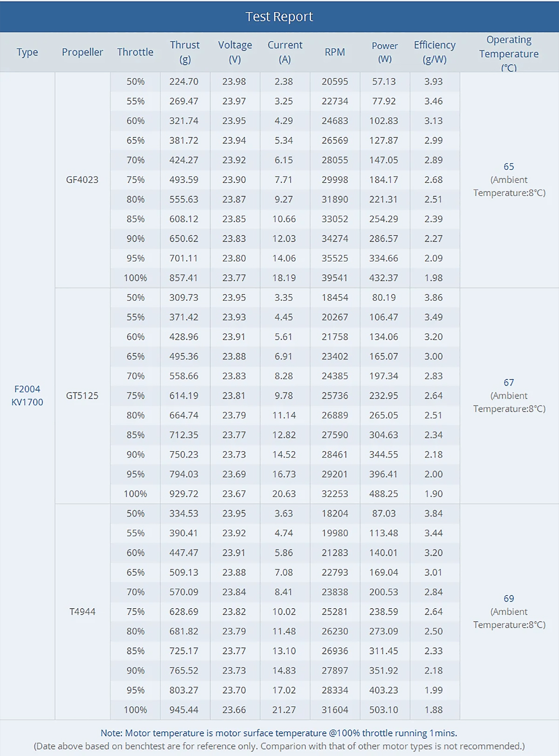Click the Test Report title banner
This screenshot has width=559, height=756.
tap(279, 17)
